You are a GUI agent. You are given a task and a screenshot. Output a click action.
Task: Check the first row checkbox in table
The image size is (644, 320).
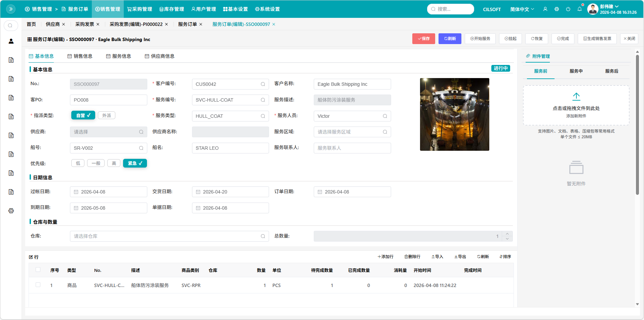(38, 285)
